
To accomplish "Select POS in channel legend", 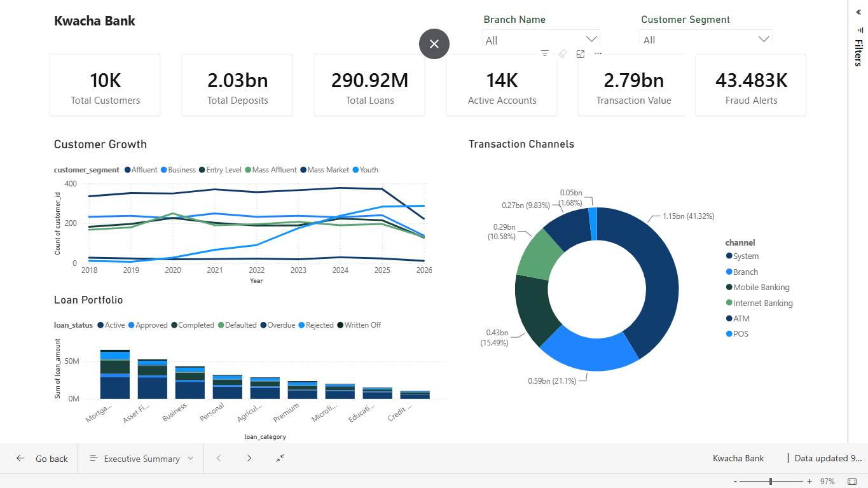I will [737, 334].
